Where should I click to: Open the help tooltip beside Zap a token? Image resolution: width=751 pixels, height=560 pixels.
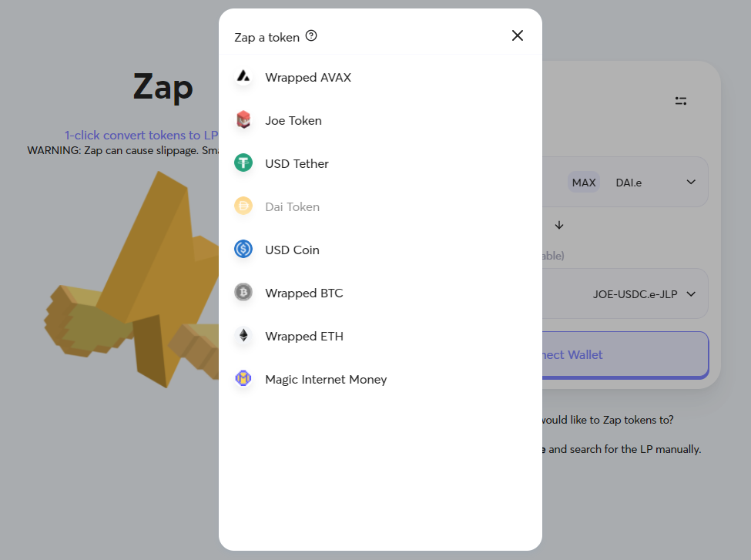tap(311, 36)
